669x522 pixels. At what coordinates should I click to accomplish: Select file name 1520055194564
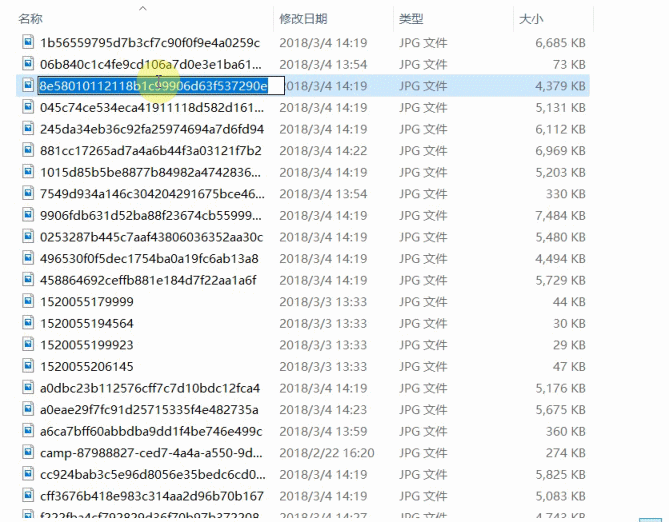coord(87,324)
